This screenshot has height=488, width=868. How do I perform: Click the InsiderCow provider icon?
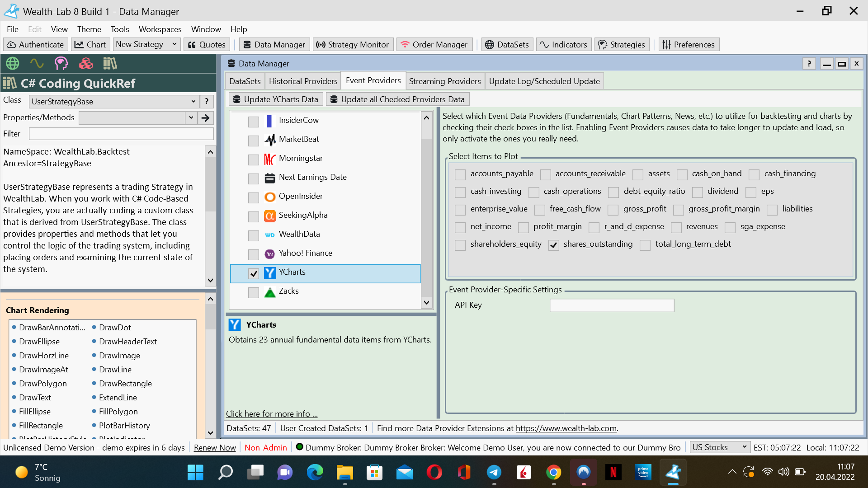[x=269, y=121]
